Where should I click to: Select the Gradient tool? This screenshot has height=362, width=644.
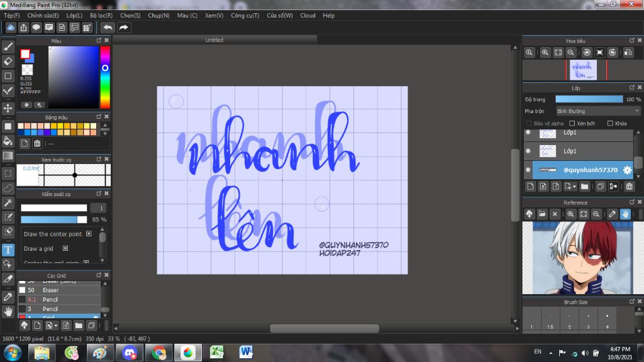(8, 156)
